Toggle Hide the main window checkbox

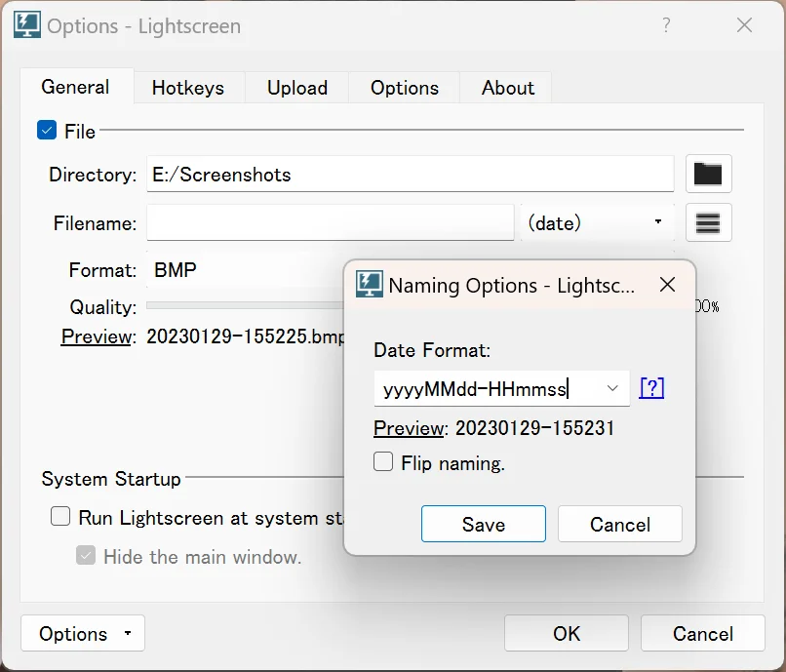pyautogui.click(x=86, y=555)
